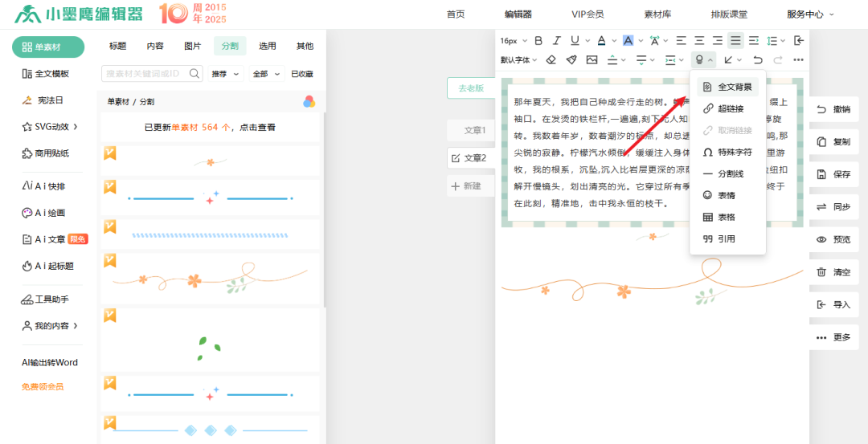
Task: Open 商用贴纸 in left sidebar
Action: coord(45,153)
